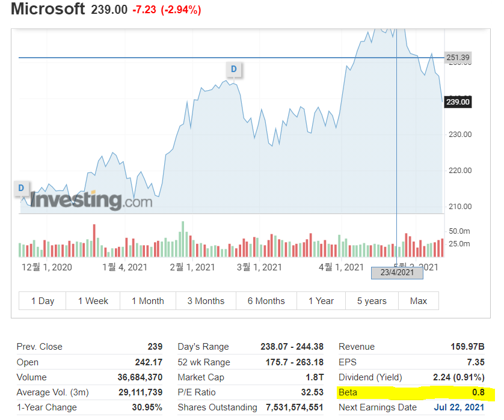This screenshot has height=420, width=504.
Task: Click the tall red volume bar in December
Action: pos(94,240)
